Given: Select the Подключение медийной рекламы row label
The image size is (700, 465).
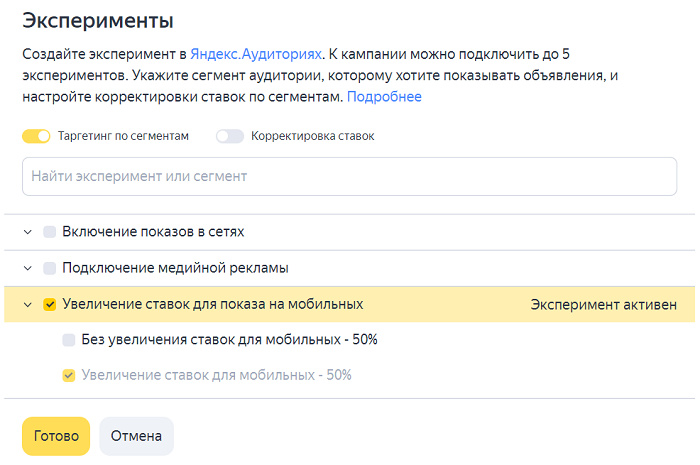Looking at the screenshot, I should coord(175,268).
